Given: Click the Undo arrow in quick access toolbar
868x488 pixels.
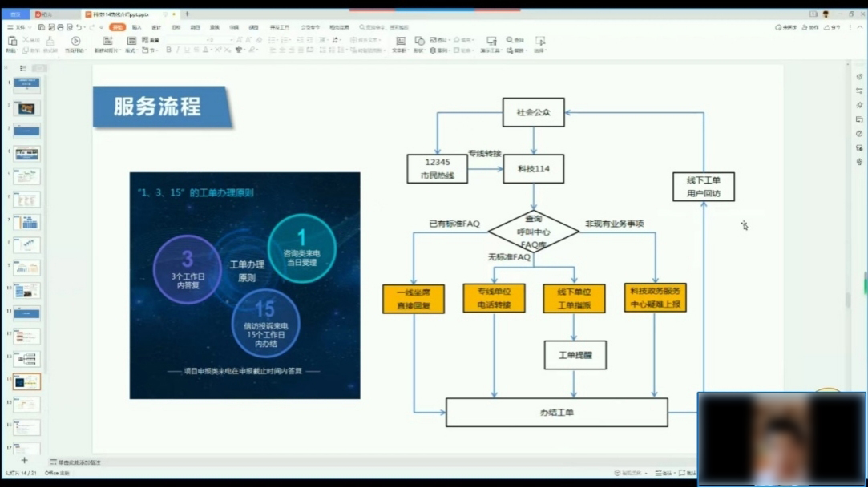Looking at the screenshot, I should coord(79,27).
